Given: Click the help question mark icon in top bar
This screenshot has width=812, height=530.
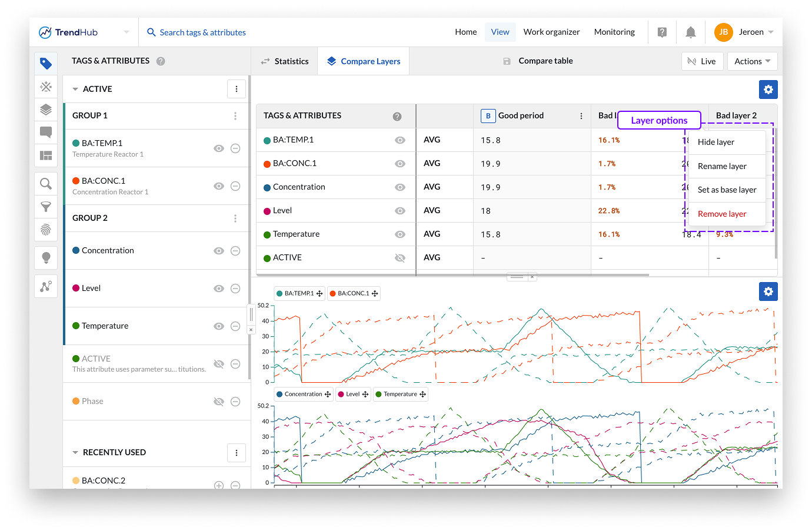Looking at the screenshot, I should [662, 32].
